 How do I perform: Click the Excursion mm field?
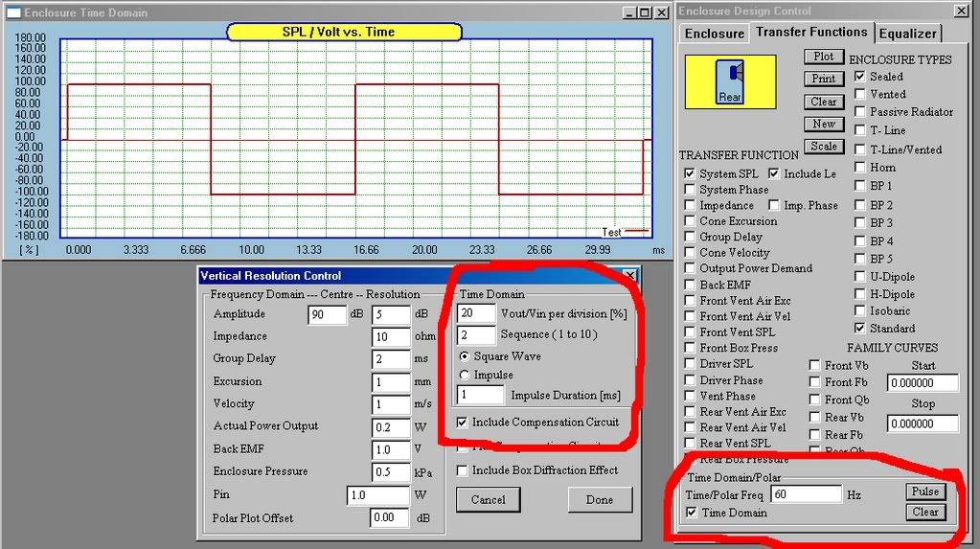point(391,382)
